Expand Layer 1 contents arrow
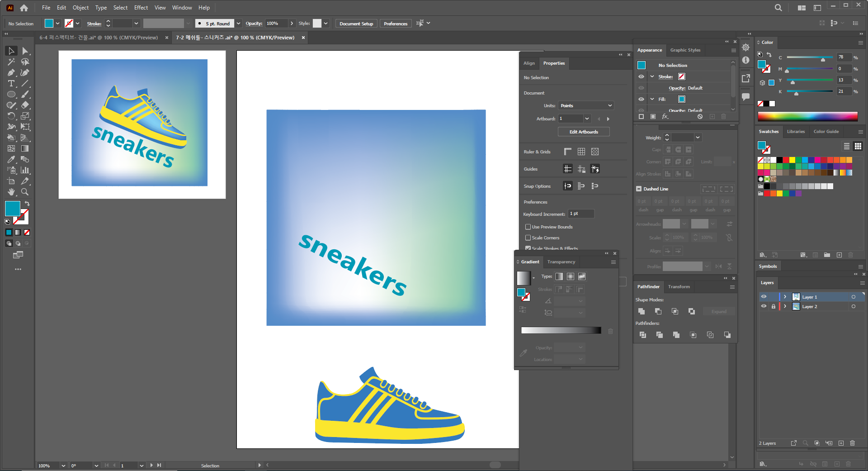This screenshot has width=868, height=471. [785, 297]
